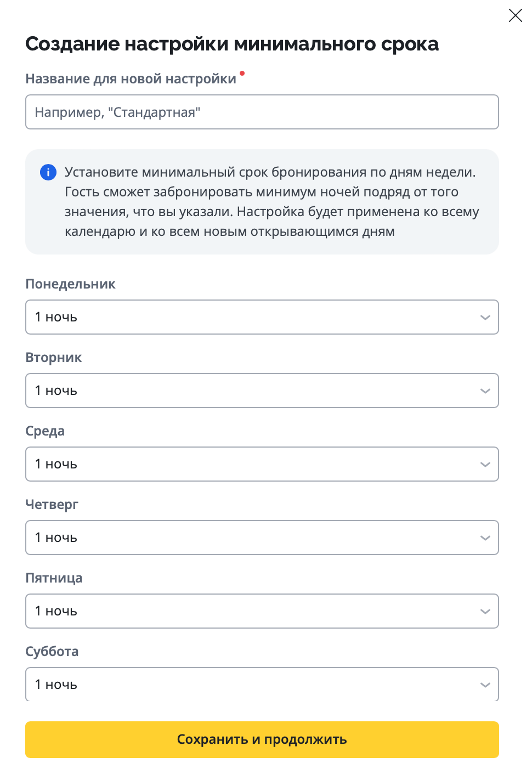Screen dimensions: 532x780
Task: Click the Понедельник field label
Action: click(70, 284)
